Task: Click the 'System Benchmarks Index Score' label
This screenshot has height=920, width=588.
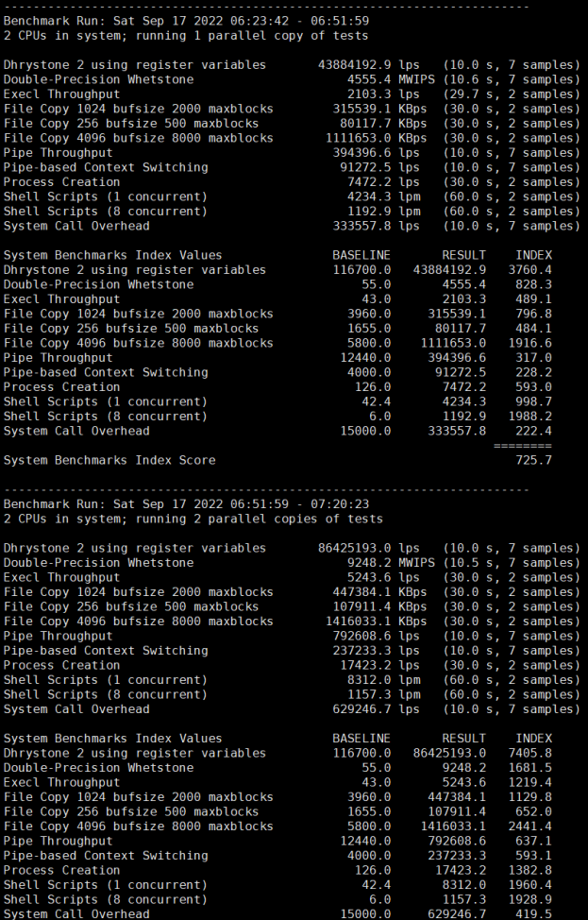Action: (x=109, y=460)
